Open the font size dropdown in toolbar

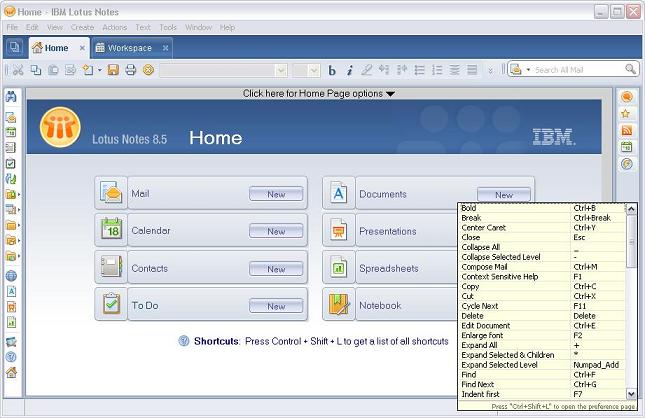pos(314,70)
